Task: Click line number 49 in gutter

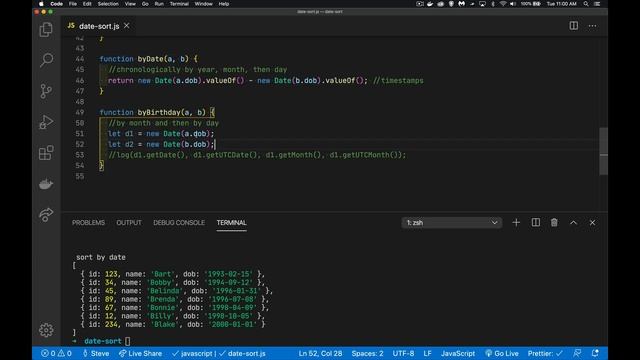Action: 80,112
